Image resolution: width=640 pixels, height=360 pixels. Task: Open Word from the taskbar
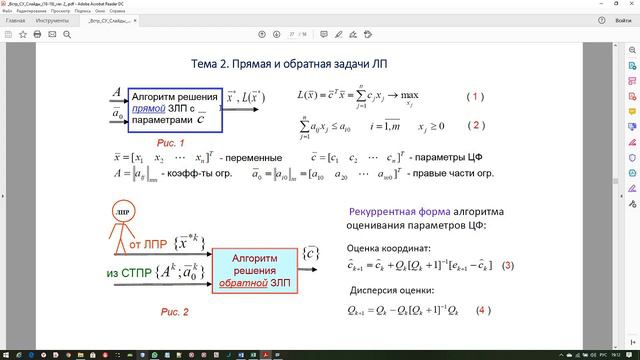(x=241, y=355)
